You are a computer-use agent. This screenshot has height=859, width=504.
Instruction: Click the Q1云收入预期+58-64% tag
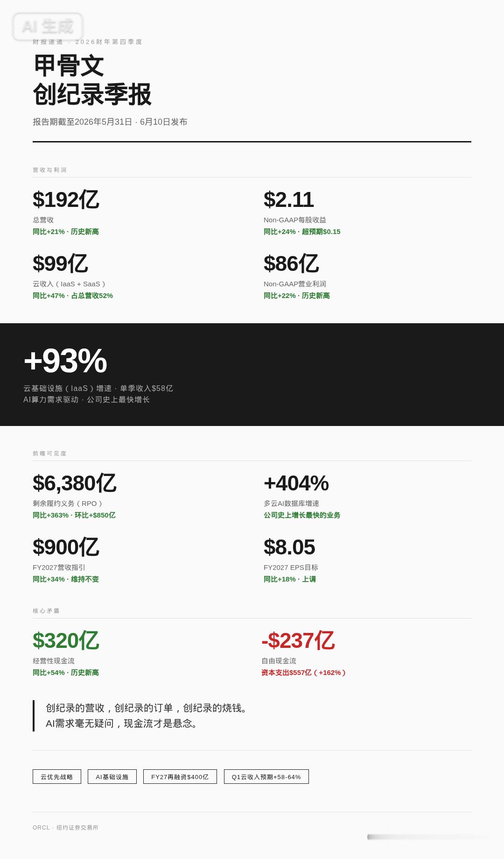(266, 777)
